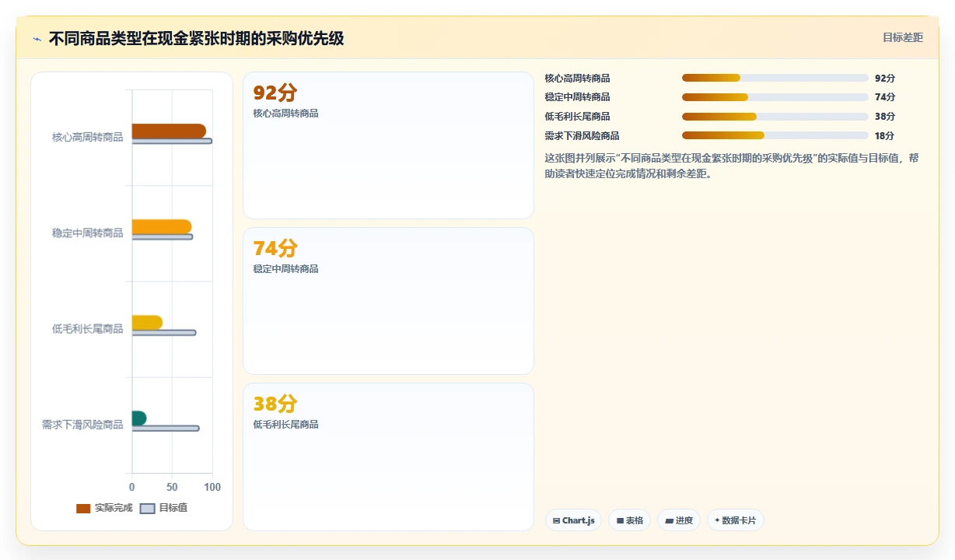The height and width of the screenshot is (560, 955).
Task: Click the 92分 value in the progress list
Action: [885, 78]
